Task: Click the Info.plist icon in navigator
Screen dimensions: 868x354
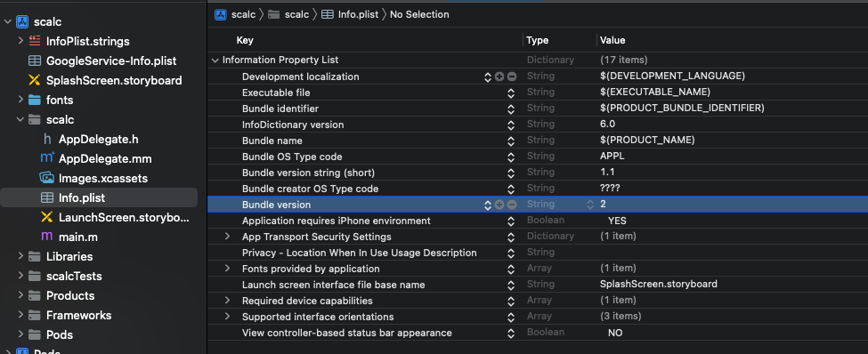Action: pyautogui.click(x=47, y=198)
